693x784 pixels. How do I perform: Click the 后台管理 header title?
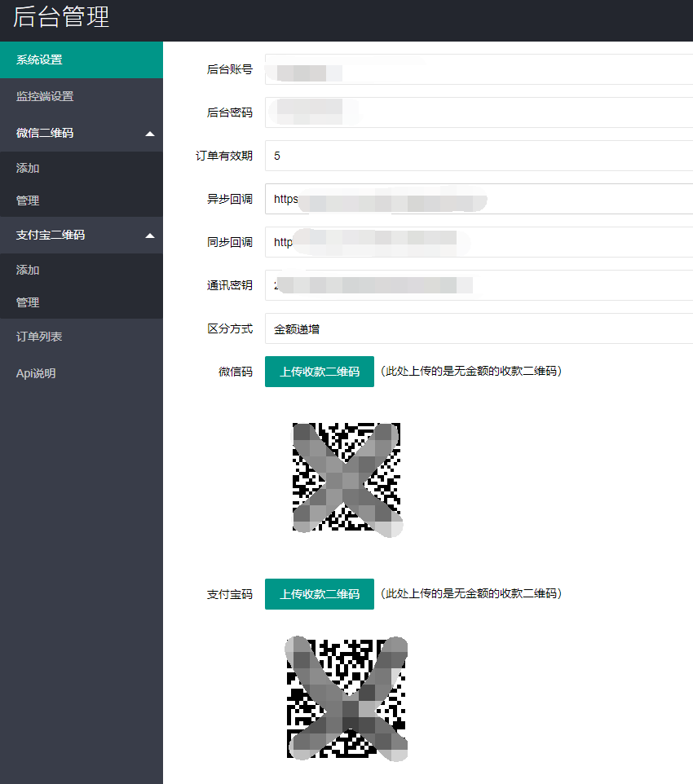pos(61,16)
